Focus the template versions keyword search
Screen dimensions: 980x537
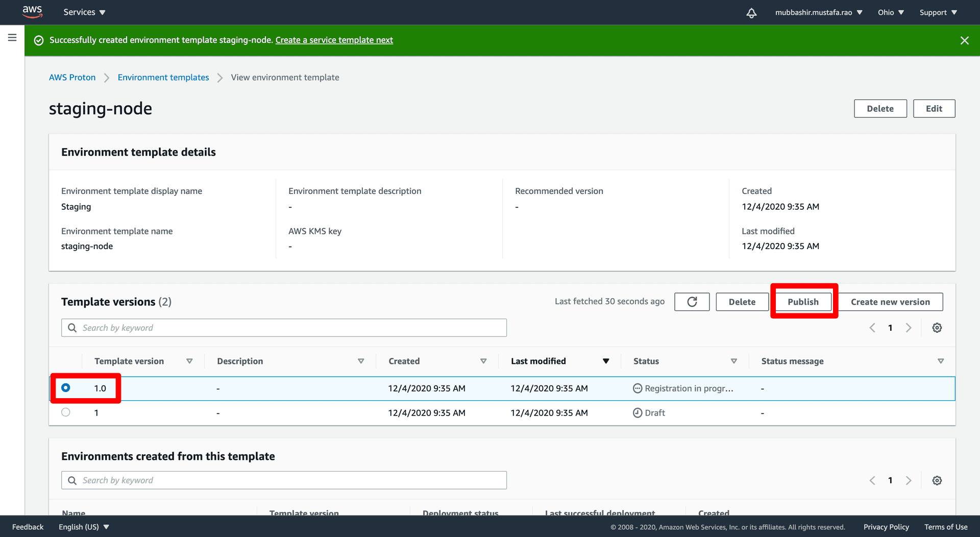click(284, 328)
